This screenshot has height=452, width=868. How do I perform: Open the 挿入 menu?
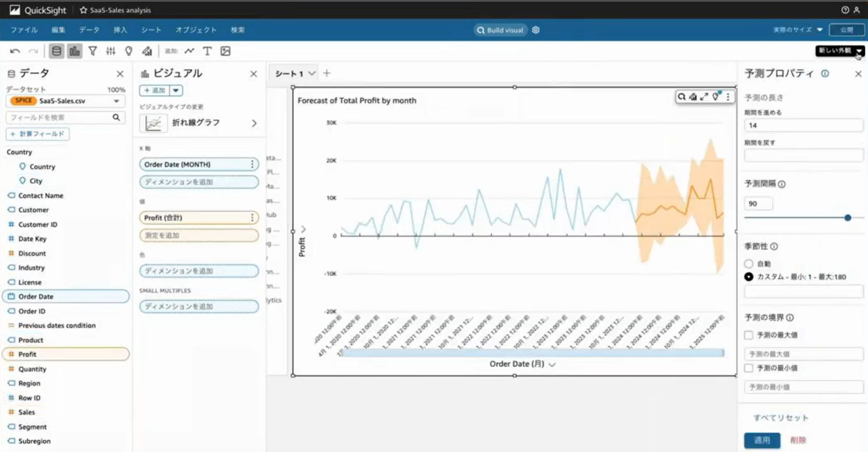click(x=120, y=30)
